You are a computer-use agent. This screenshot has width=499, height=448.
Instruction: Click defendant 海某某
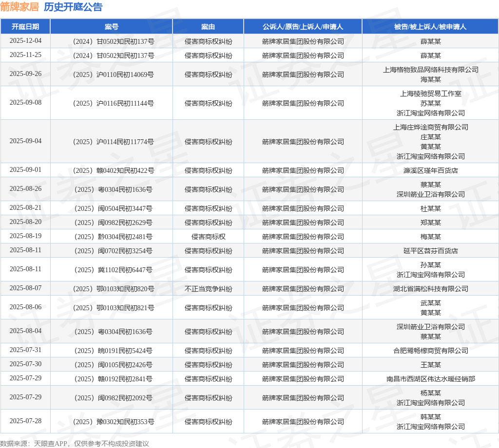pos(431,79)
